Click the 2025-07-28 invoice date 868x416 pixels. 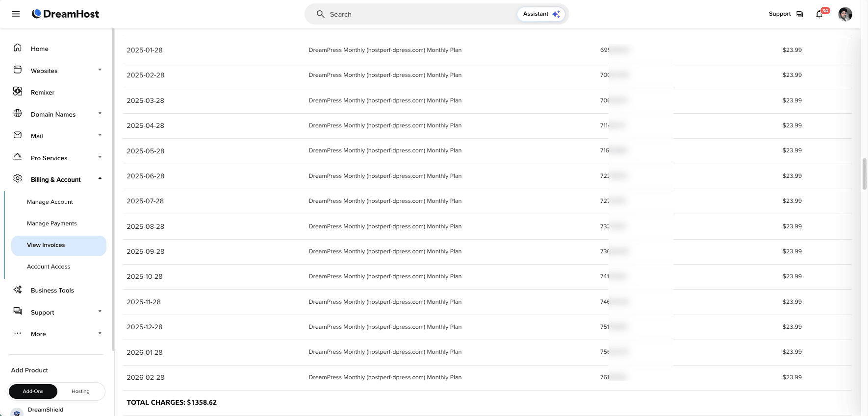coord(145,201)
